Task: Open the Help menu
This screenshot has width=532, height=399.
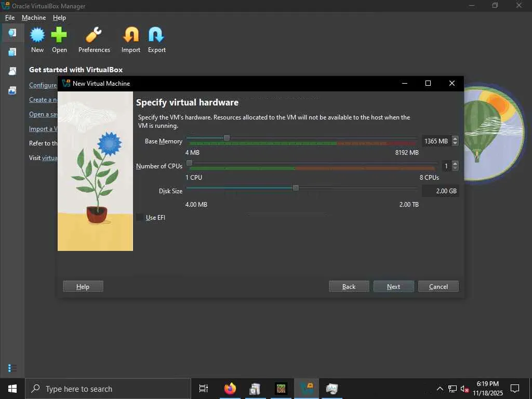Action: (x=59, y=18)
